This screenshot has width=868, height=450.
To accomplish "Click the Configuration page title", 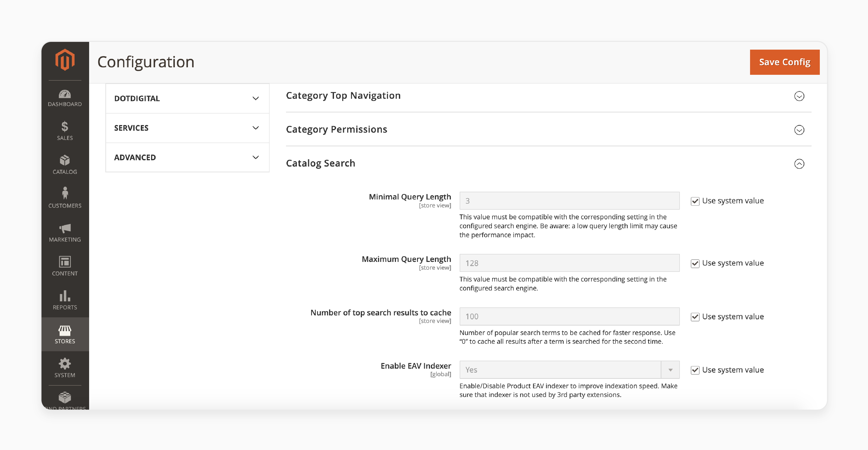I will point(146,62).
